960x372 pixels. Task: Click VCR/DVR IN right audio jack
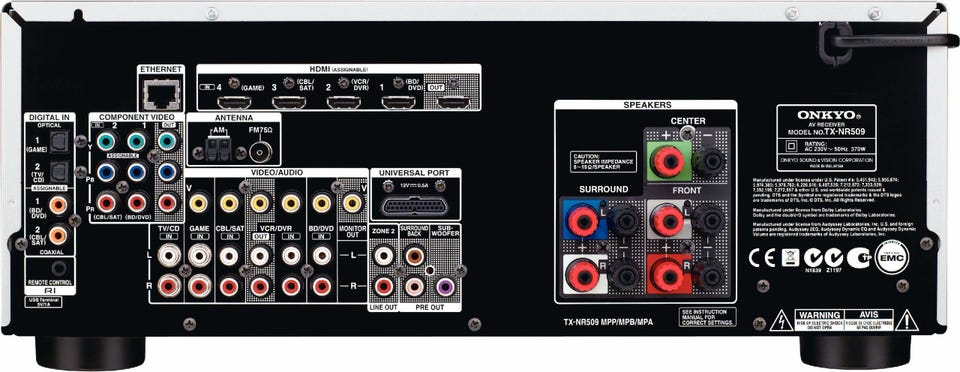tap(291, 286)
